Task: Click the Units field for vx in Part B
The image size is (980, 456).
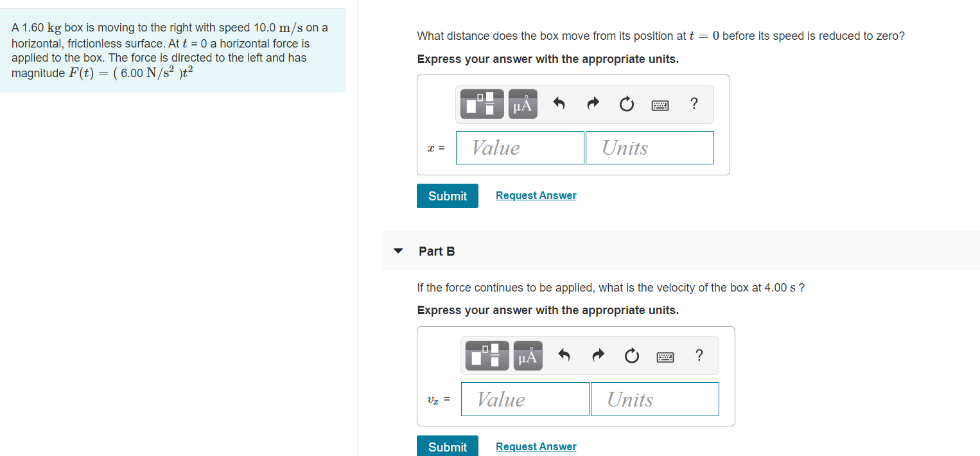Action: pos(654,399)
